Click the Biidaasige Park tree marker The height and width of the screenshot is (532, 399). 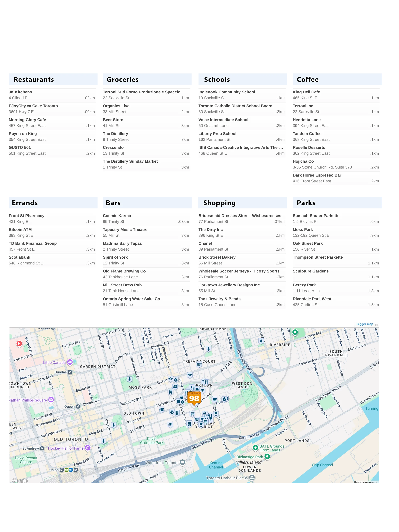tap(267, 456)
